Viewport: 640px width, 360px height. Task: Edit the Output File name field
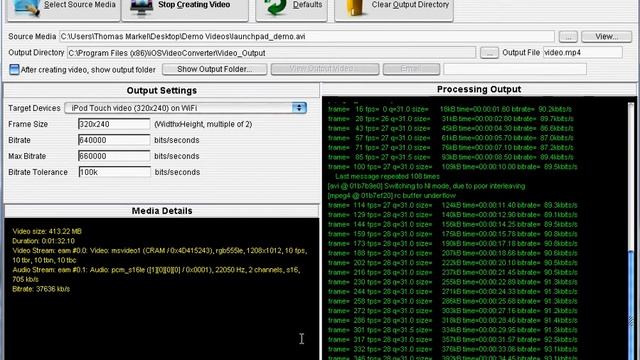point(582,53)
